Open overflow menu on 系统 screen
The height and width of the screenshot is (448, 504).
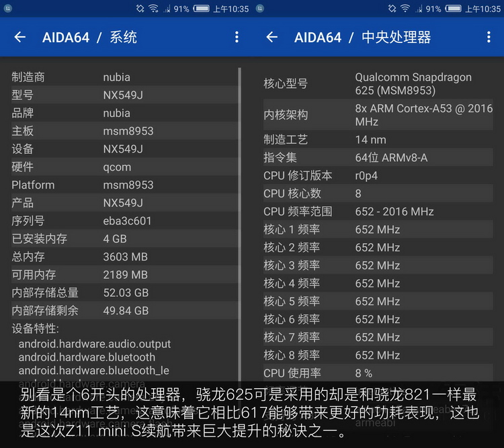click(237, 38)
